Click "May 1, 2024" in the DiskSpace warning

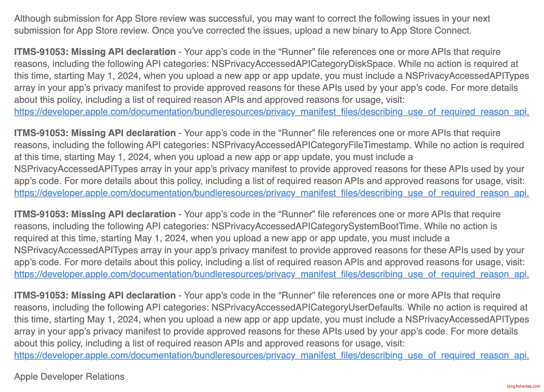(113, 76)
